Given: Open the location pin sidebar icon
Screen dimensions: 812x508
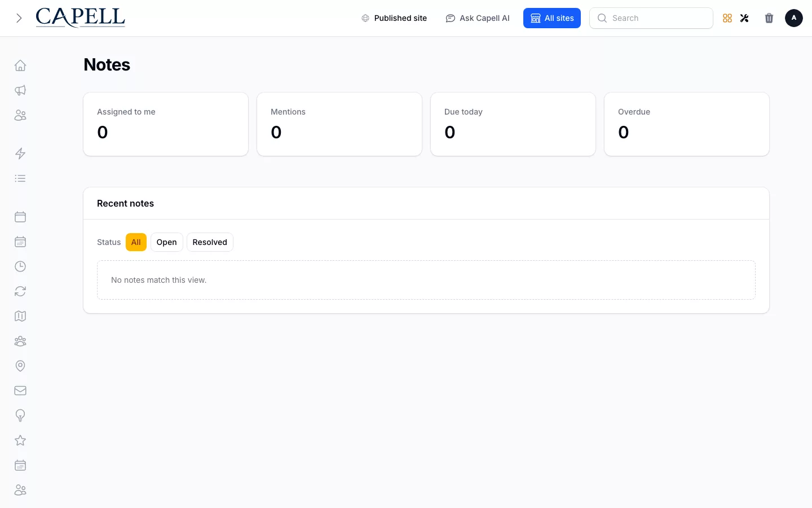Looking at the screenshot, I should (x=20, y=366).
